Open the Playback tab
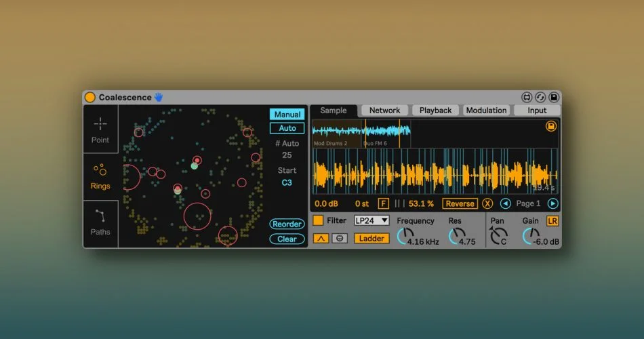 point(435,110)
